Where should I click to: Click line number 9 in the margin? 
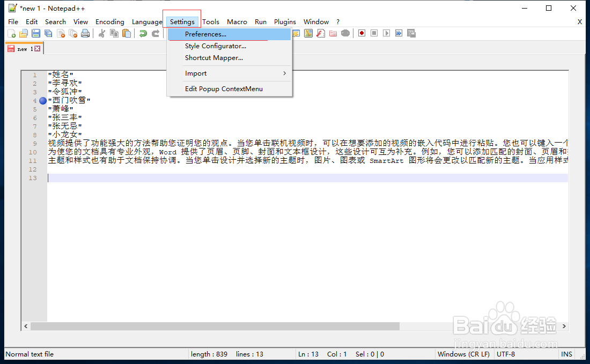point(35,144)
